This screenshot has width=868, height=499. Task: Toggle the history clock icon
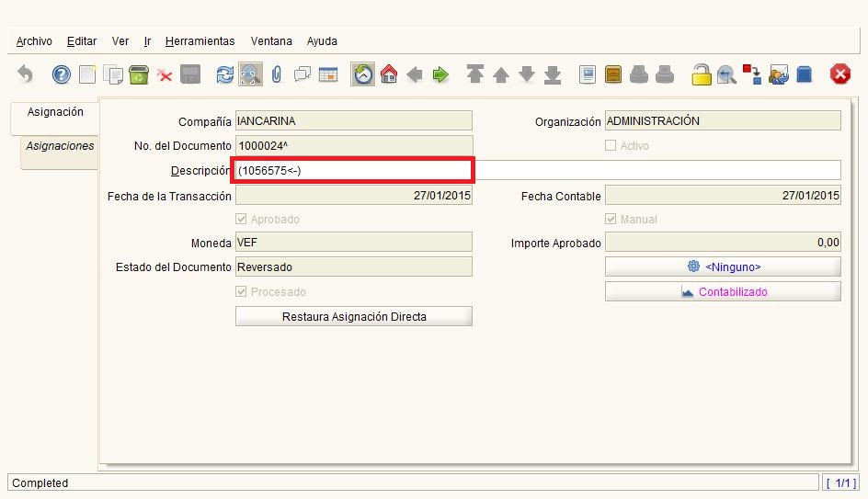pyautogui.click(x=363, y=75)
